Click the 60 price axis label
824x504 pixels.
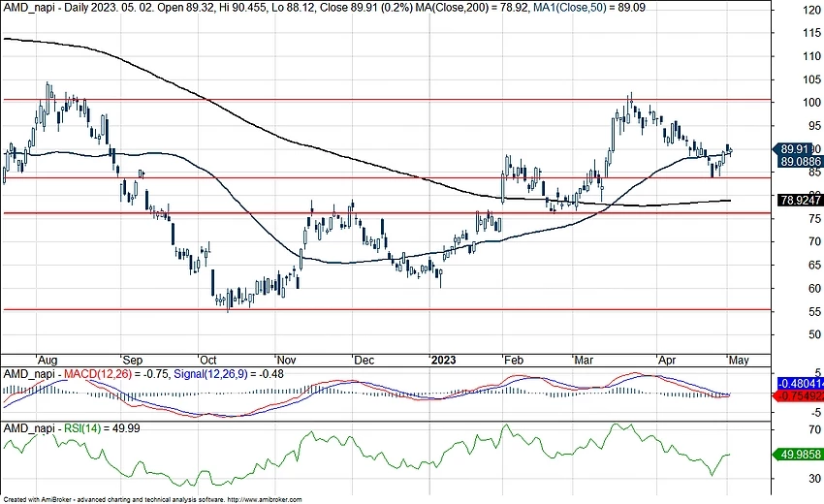[815, 289]
